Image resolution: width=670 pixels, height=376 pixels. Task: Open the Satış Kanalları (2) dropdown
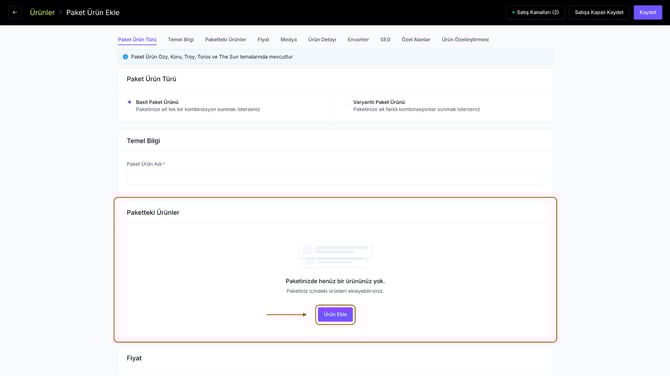click(535, 12)
